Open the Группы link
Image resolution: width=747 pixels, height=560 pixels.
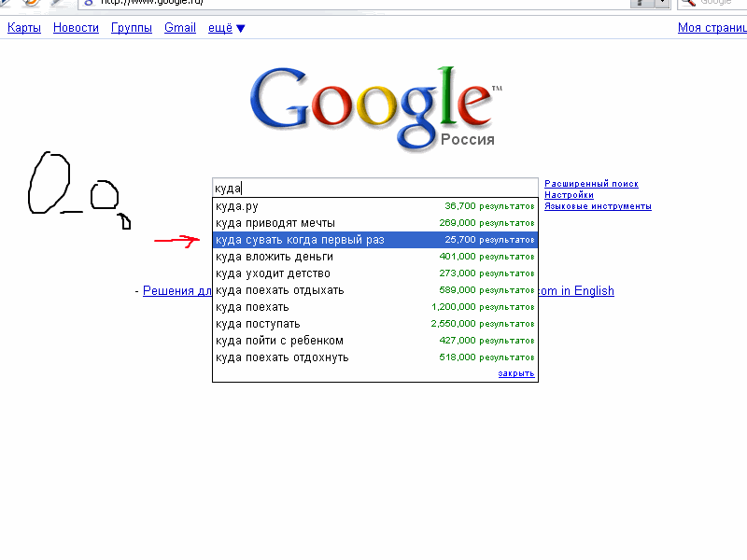(132, 28)
